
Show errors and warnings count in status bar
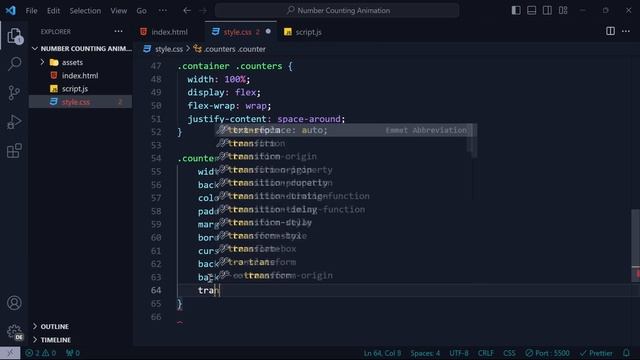40,353
